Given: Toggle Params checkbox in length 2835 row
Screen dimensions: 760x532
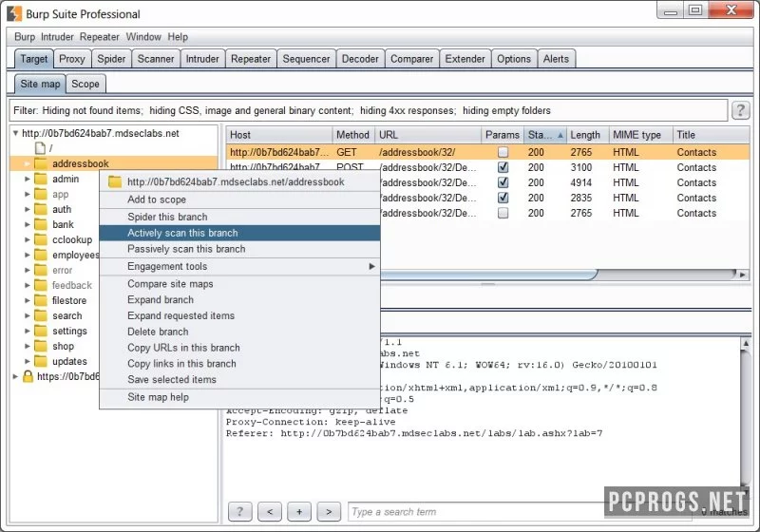Looking at the screenshot, I should [x=503, y=198].
